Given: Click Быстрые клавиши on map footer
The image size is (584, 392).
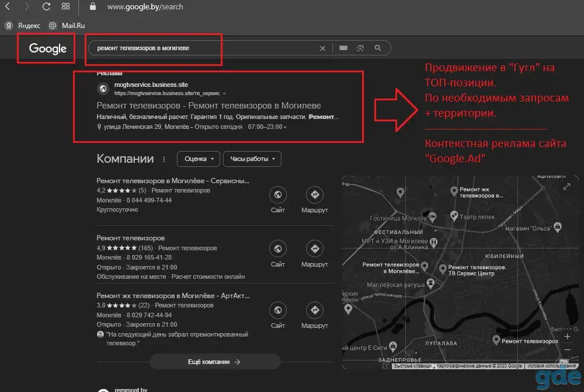Looking at the screenshot, I should click(413, 366).
